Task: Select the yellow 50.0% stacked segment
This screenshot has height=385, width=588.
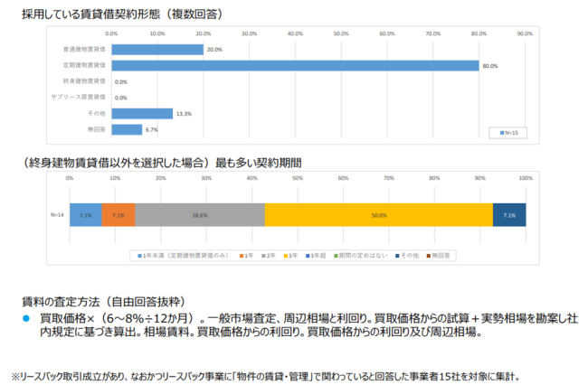Action: click(x=379, y=215)
